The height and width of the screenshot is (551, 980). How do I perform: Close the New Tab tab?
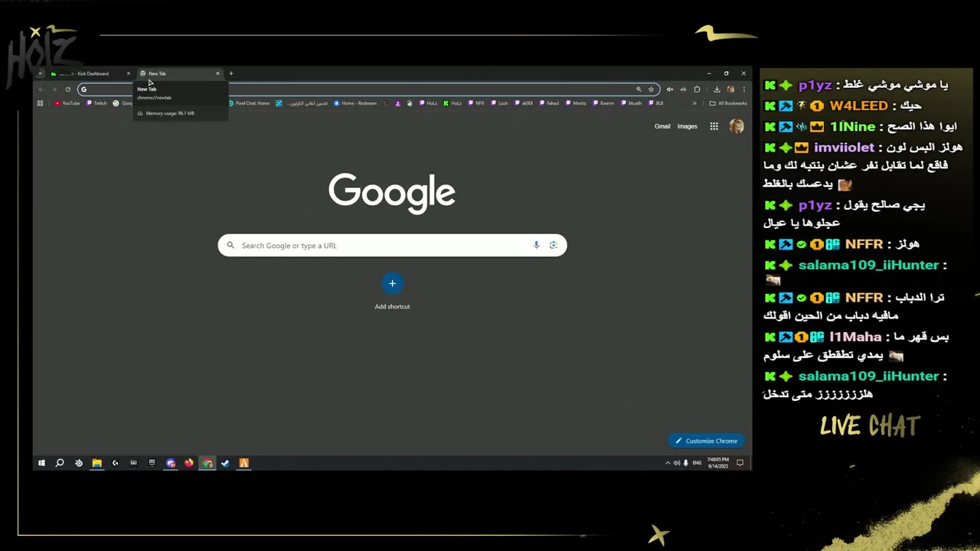coord(217,73)
